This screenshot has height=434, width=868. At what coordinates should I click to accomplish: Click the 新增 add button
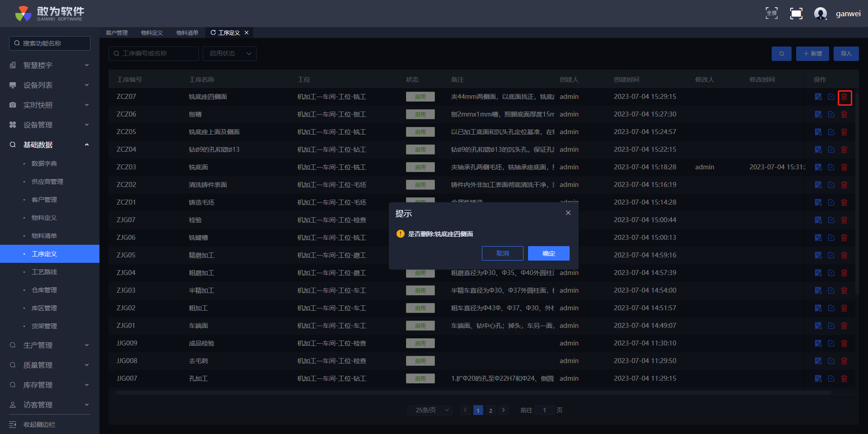pos(812,54)
